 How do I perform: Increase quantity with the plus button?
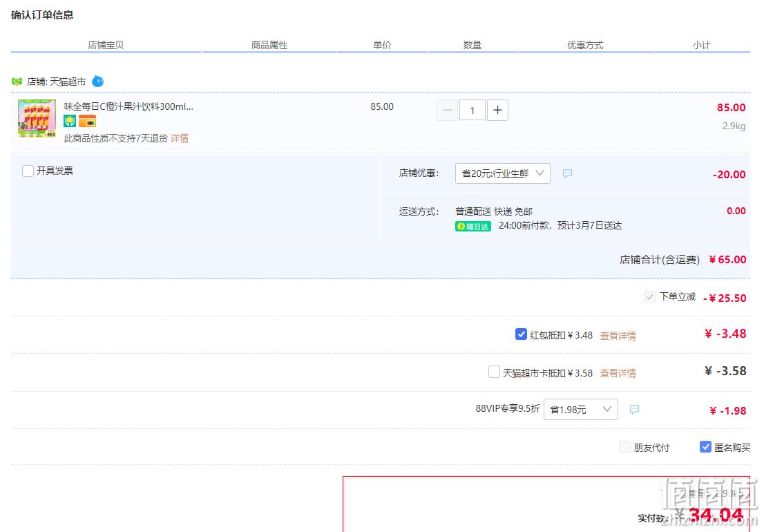click(497, 110)
